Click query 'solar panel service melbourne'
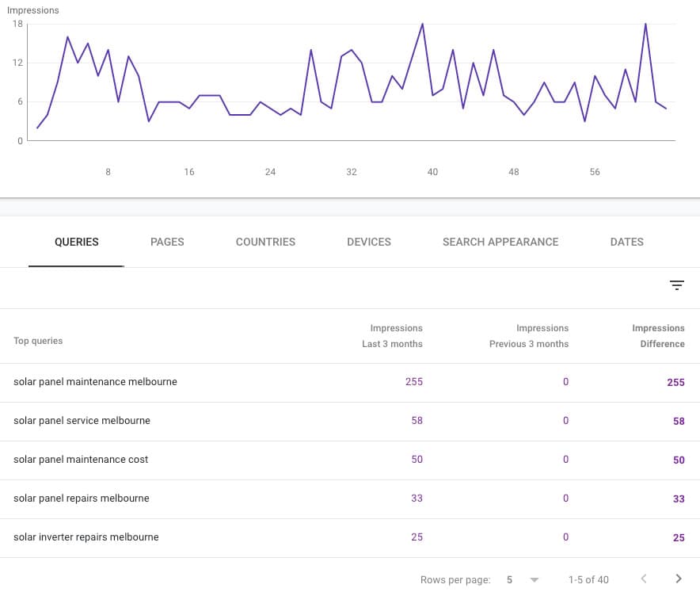700x592 pixels. click(x=82, y=421)
